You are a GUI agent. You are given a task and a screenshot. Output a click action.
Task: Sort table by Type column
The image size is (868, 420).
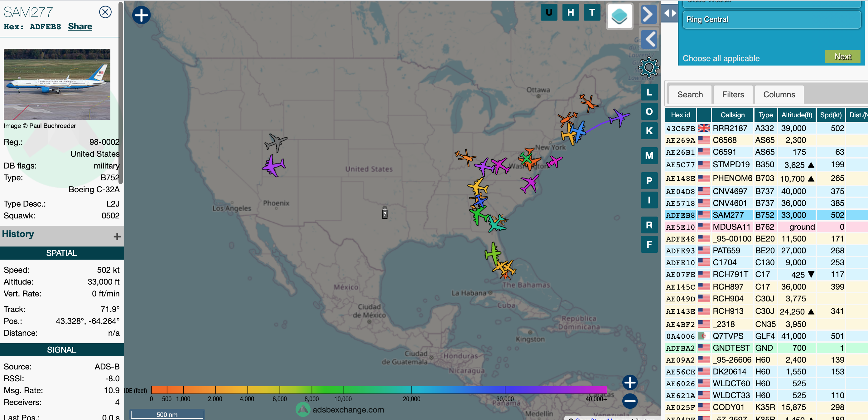tap(765, 115)
